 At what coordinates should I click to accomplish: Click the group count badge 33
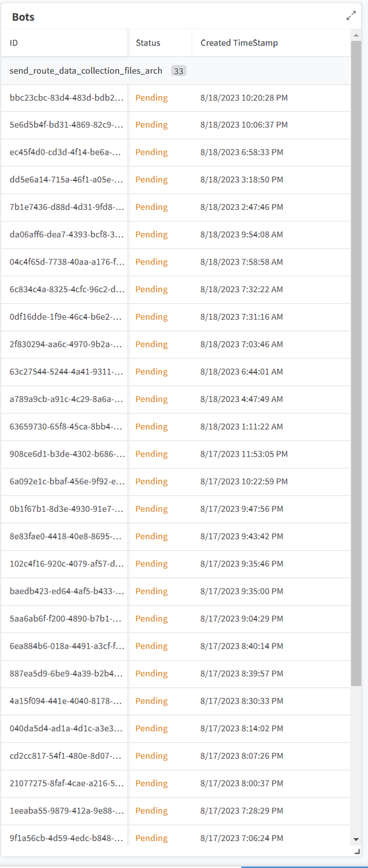coord(178,71)
